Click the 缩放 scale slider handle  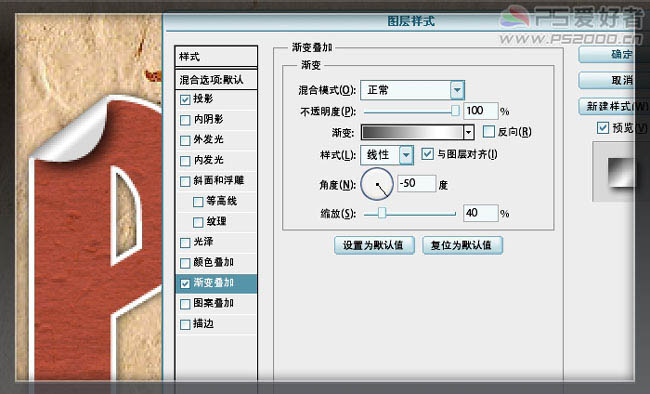click(x=382, y=213)
